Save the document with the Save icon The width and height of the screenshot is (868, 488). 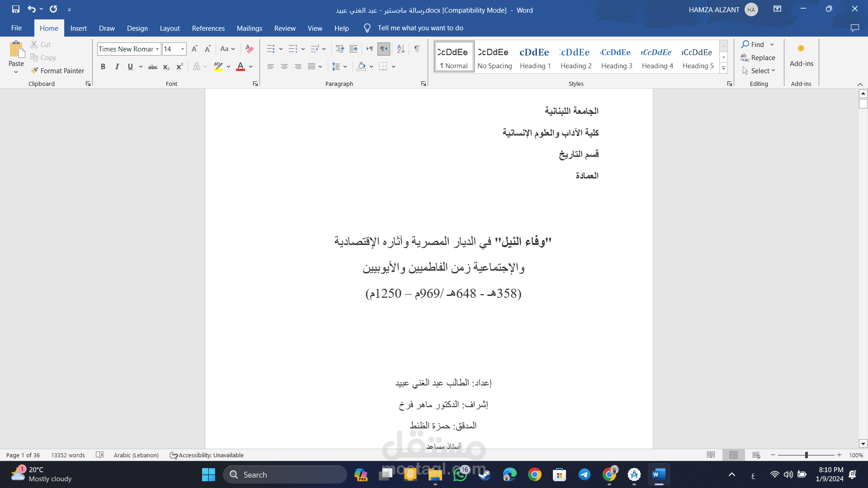(x=16, y=9)
